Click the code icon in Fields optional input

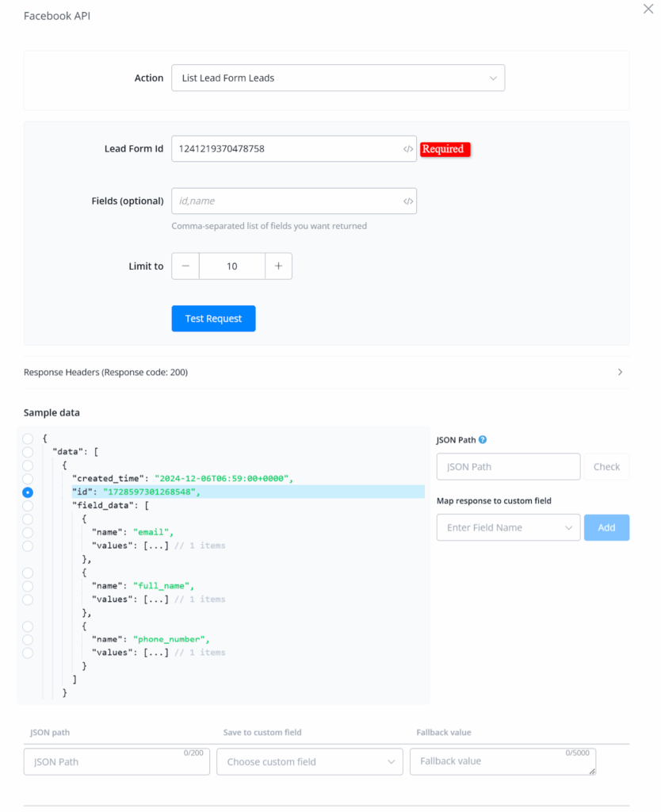tap(407, 201)
